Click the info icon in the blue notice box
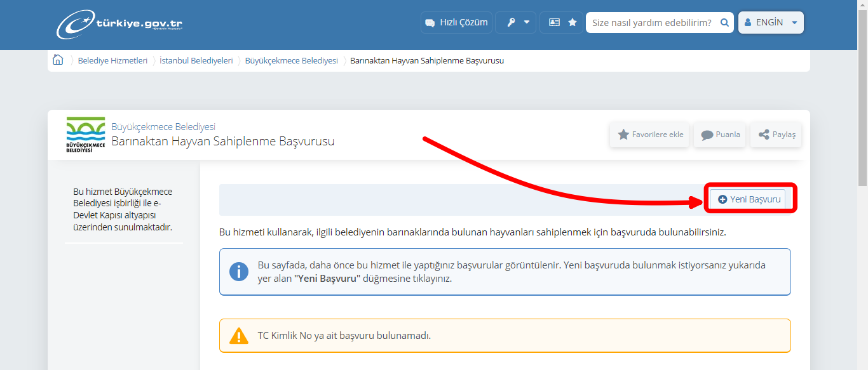Image resolution: width=868 pixels, height=370 pixels. 238,271
